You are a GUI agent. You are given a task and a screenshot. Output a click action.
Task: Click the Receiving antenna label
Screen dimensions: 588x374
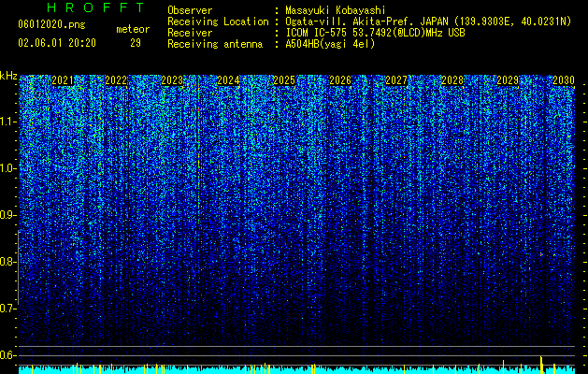click(x=215, y=44)
